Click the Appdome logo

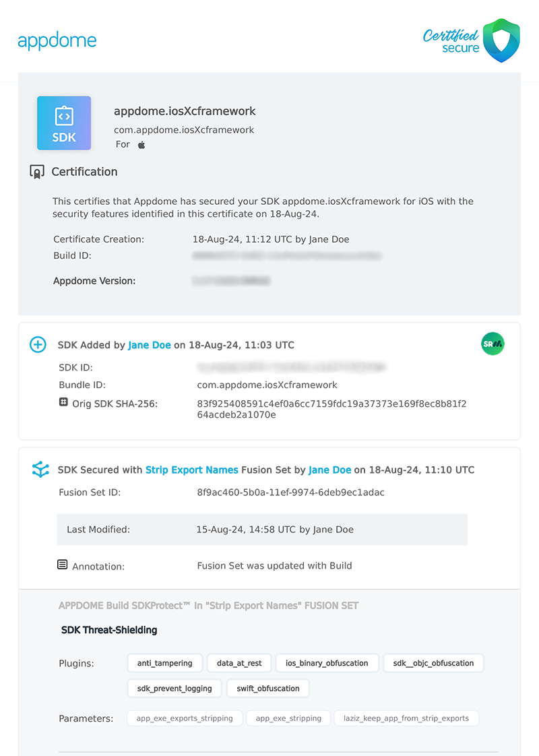(x=57, y=40)
